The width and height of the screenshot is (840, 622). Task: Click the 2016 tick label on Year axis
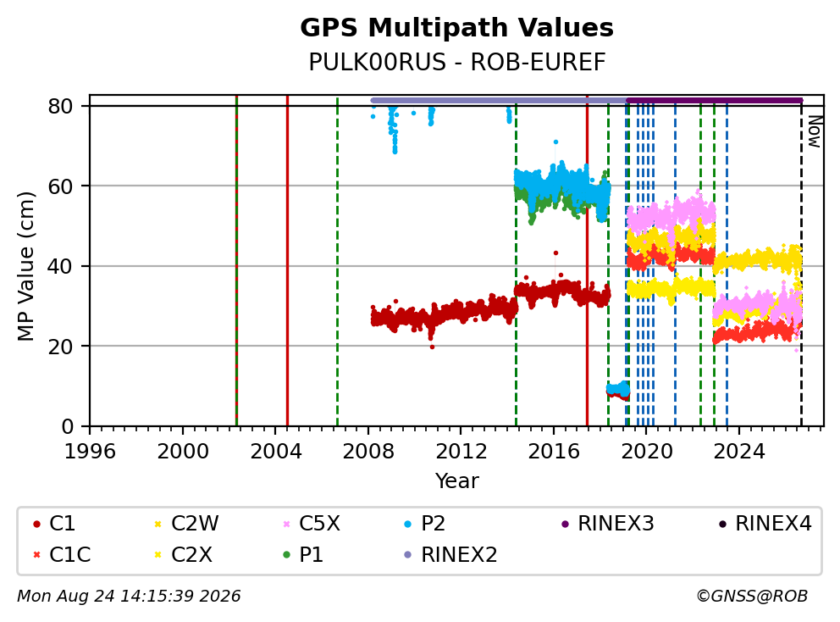[x=554, y=452]
